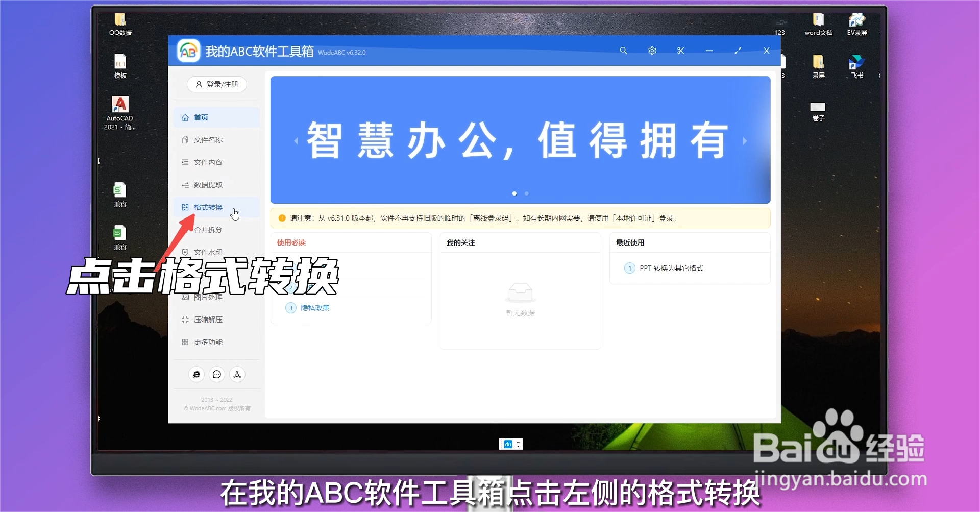Click the browser 'e' icon at sidebar bottom

point(197,374)
